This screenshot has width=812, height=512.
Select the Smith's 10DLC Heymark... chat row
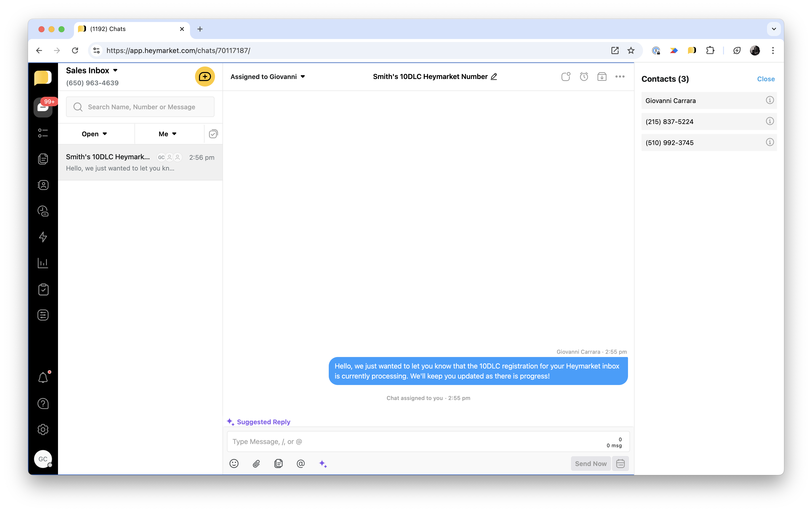140,162
